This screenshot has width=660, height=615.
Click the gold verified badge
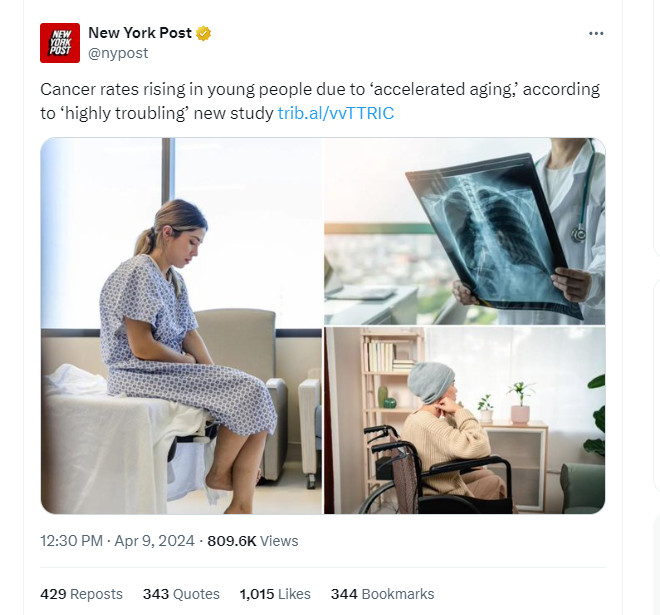(x=203, y=33)
